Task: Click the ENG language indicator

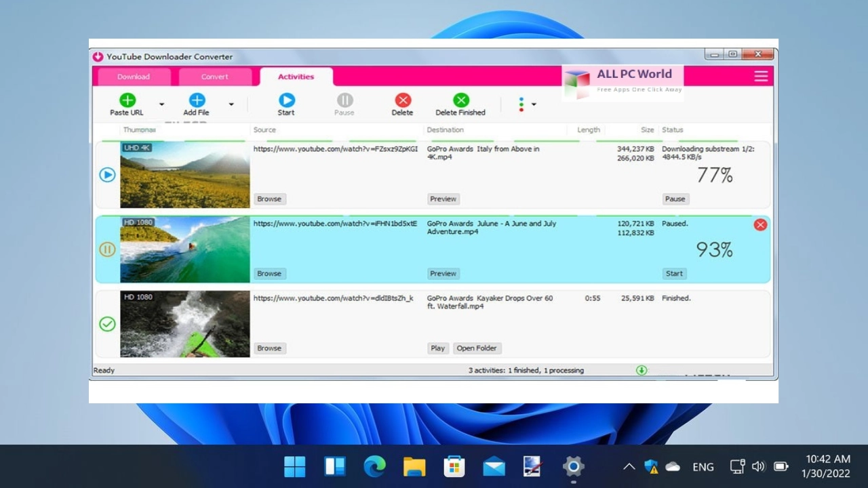Action: 703,466
